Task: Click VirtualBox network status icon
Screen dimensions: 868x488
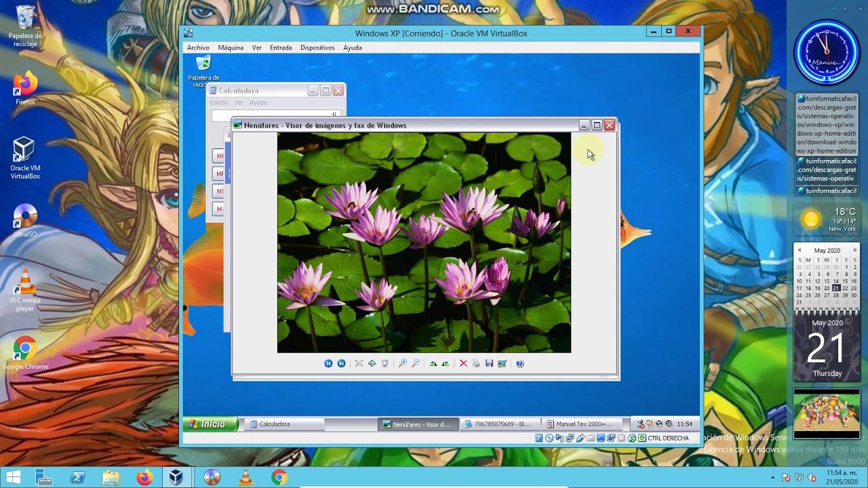Action: [570, 438]
